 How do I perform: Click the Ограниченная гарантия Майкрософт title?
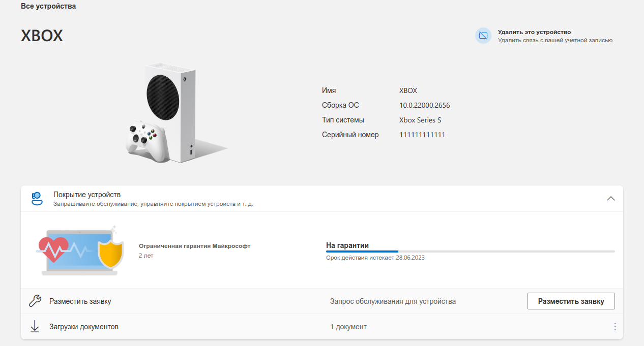click(x=194, y=246)
